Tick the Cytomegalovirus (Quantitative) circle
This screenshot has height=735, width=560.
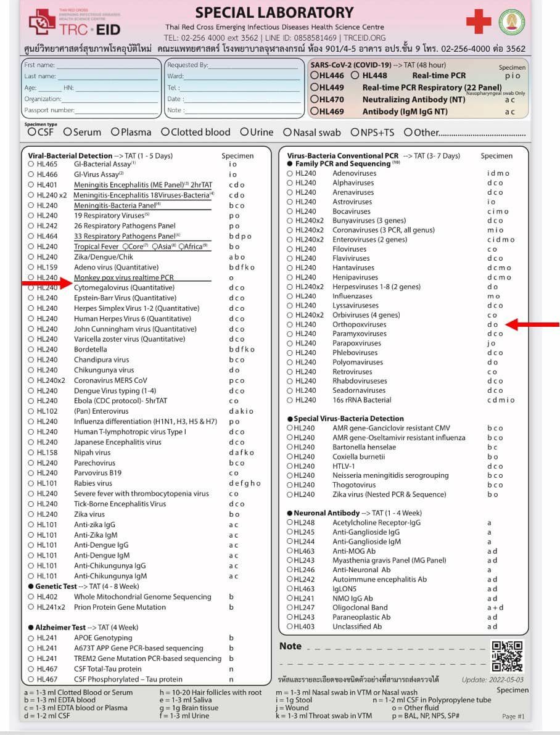pos(31,288)
